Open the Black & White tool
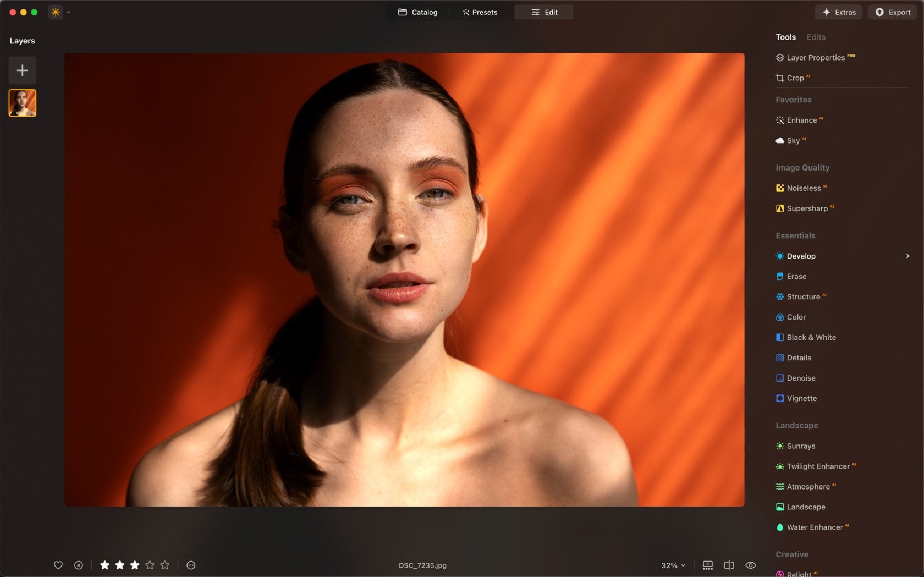This screenshot has height=577, width=924. point(811,337)
